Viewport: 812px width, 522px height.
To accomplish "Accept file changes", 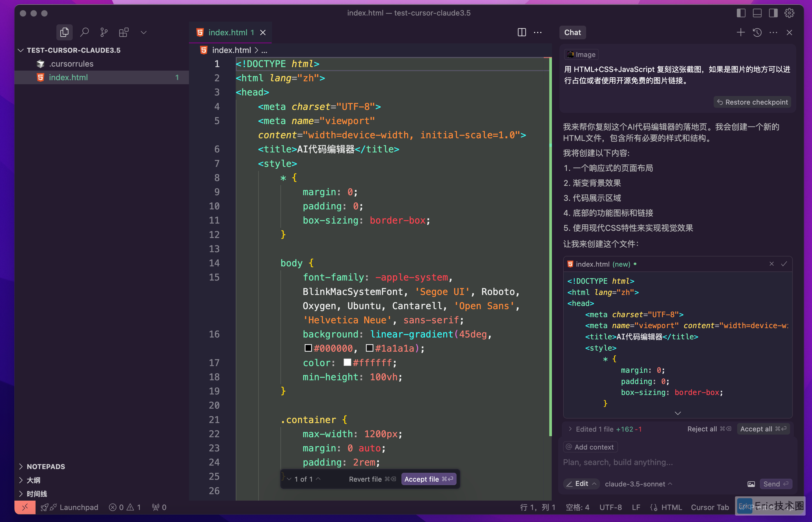I will tap(428, 479).
